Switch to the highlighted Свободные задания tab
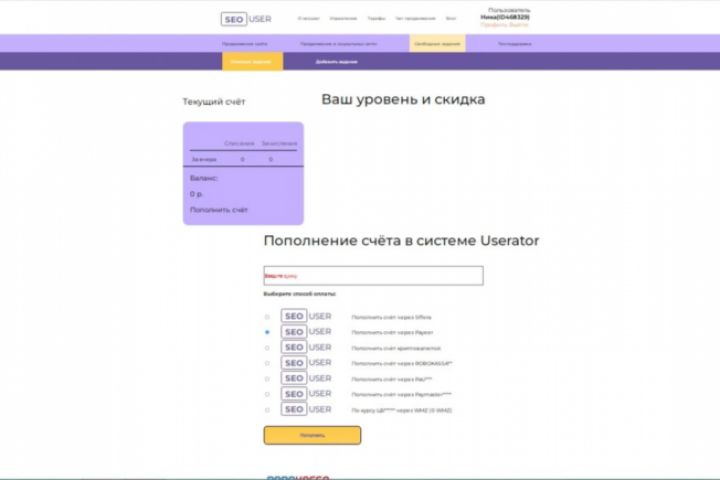 pyautogui.click(x=437, y=43)
